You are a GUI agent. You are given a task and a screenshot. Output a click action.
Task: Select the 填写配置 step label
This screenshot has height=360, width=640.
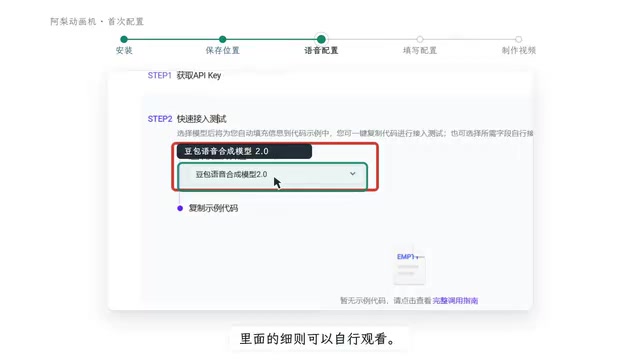point(420,51)
